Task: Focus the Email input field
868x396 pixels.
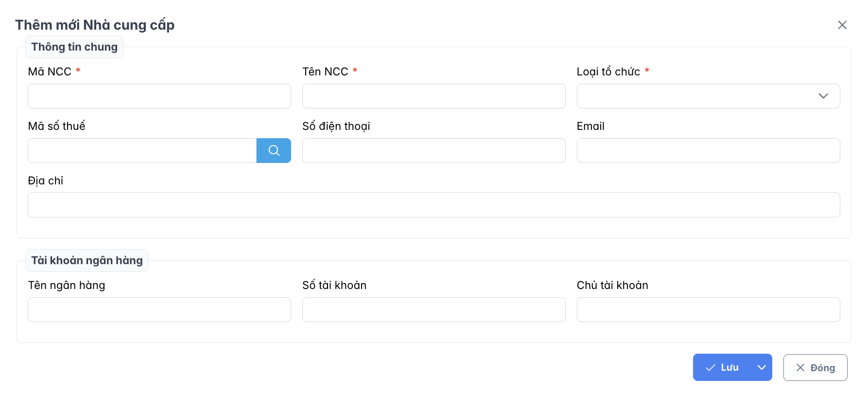Action: (708, 150)
